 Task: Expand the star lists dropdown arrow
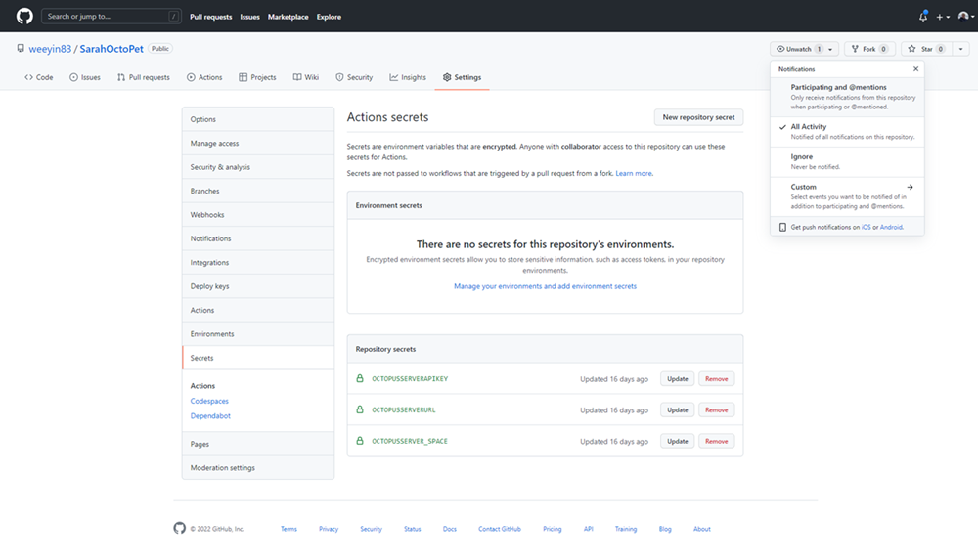[x=960, y=49]
